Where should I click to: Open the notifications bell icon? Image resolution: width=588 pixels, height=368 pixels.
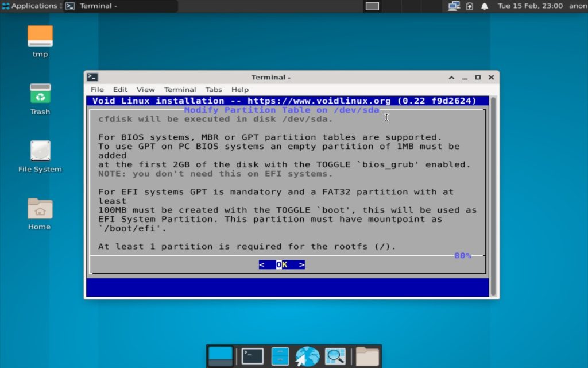coord(485,6)
